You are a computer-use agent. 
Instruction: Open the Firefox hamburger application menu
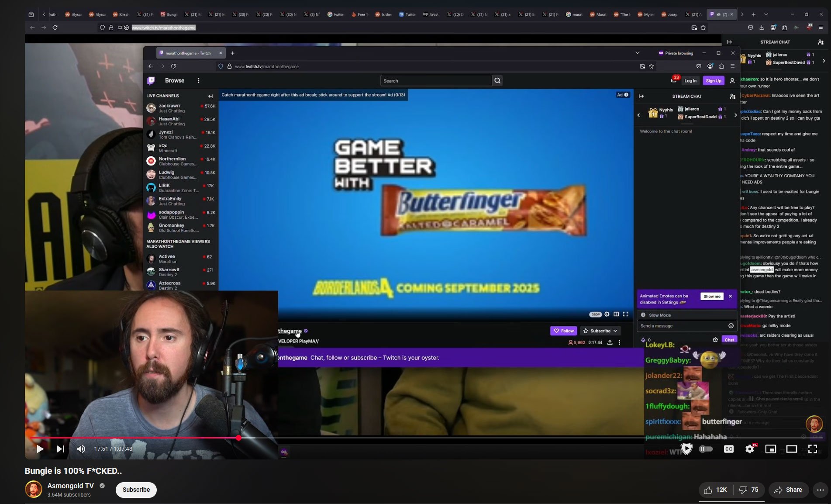[821, 28]
